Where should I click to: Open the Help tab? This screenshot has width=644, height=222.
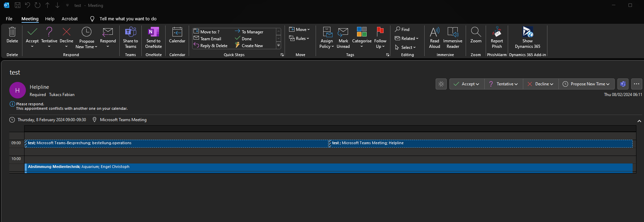(x=50, y=19)
